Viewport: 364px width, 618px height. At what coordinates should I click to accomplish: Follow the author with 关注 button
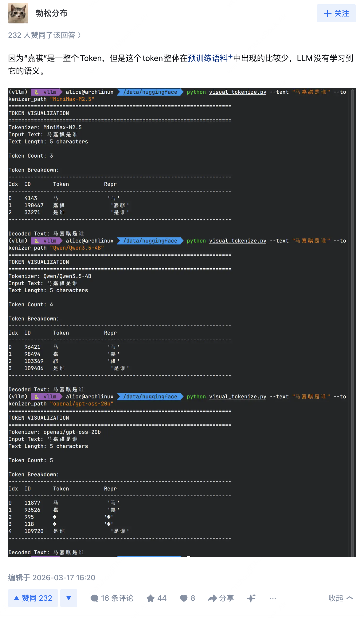[x=336, y=13]
